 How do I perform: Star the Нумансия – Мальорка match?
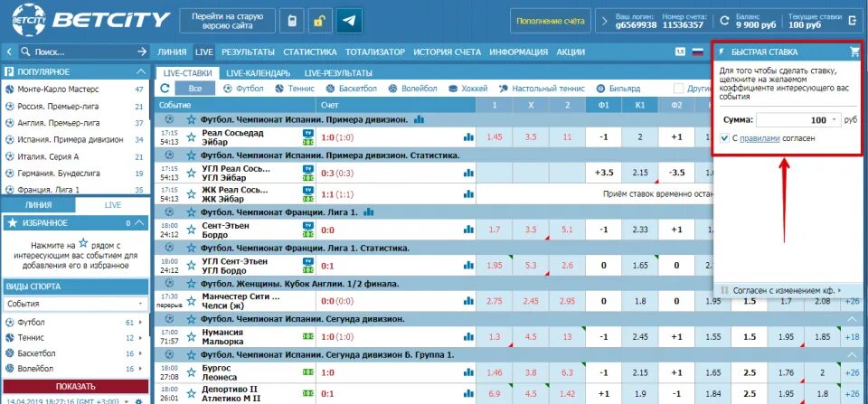191,336
